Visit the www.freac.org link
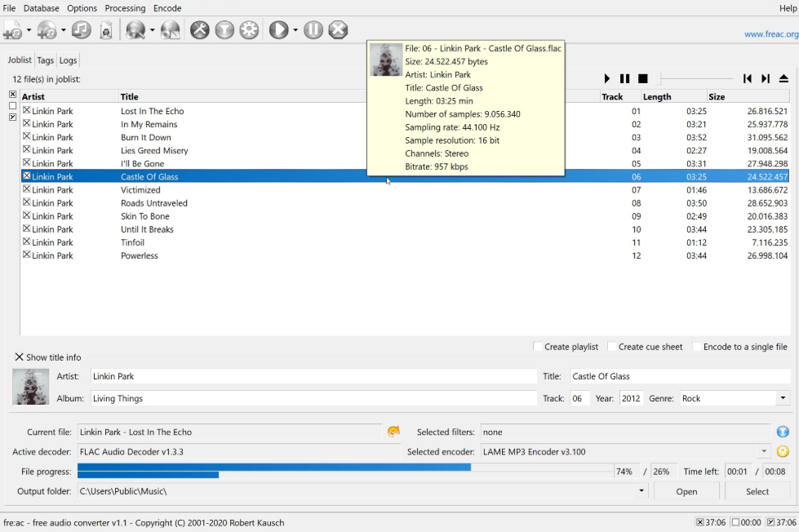Image resolution: width=799 pixels, height=532 pixels. click(771, 34)
